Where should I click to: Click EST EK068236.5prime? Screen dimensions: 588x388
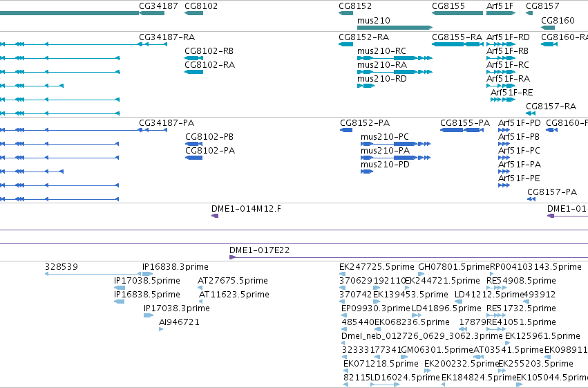[412, 323]
